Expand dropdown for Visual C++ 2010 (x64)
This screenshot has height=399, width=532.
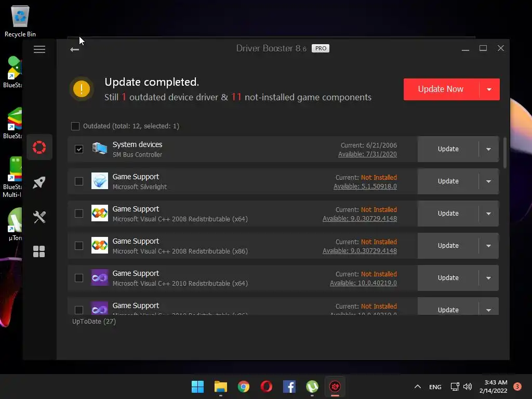[x=488, y=278]
